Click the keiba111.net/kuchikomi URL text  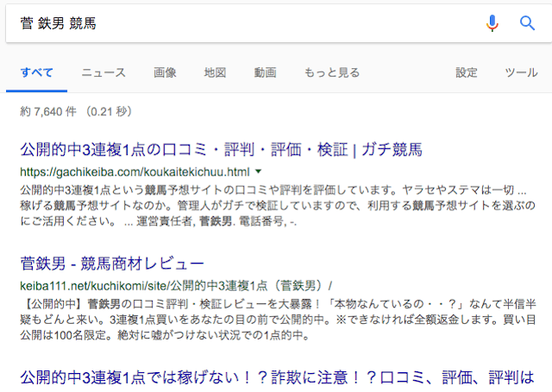click(x=176, y=286)
